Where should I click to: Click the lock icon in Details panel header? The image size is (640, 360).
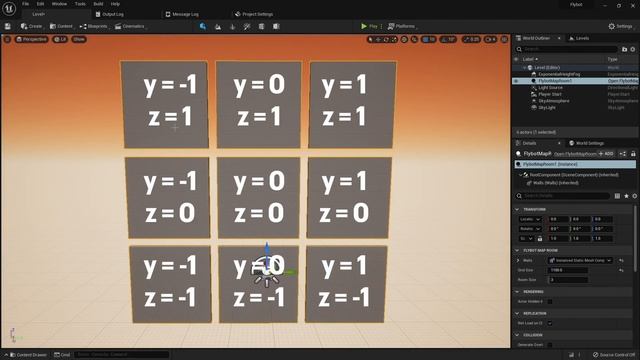coord(633,154)
